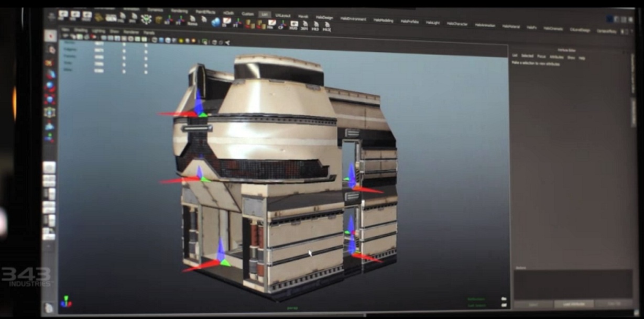Switch to the HaloFx shelf tab
This screenshot has width=644, height=319.
pos(532,27)
